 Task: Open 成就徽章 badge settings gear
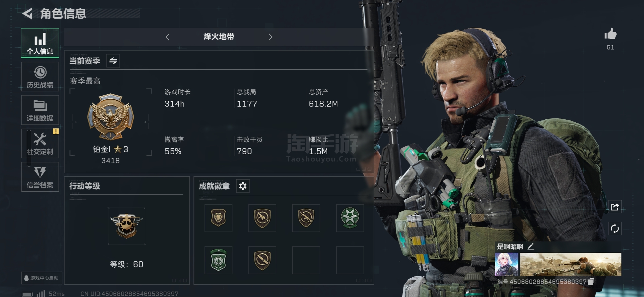point(243,186)
